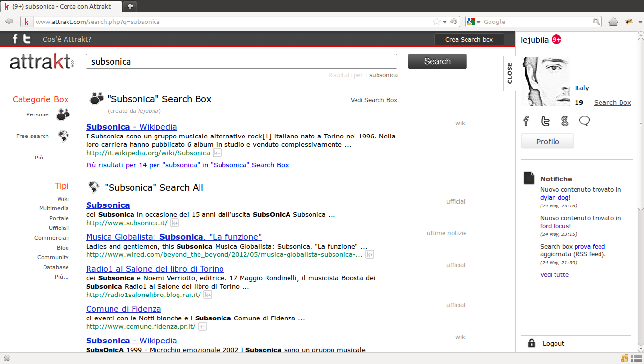Filter by Multimedia type

(x=54, y=208)
